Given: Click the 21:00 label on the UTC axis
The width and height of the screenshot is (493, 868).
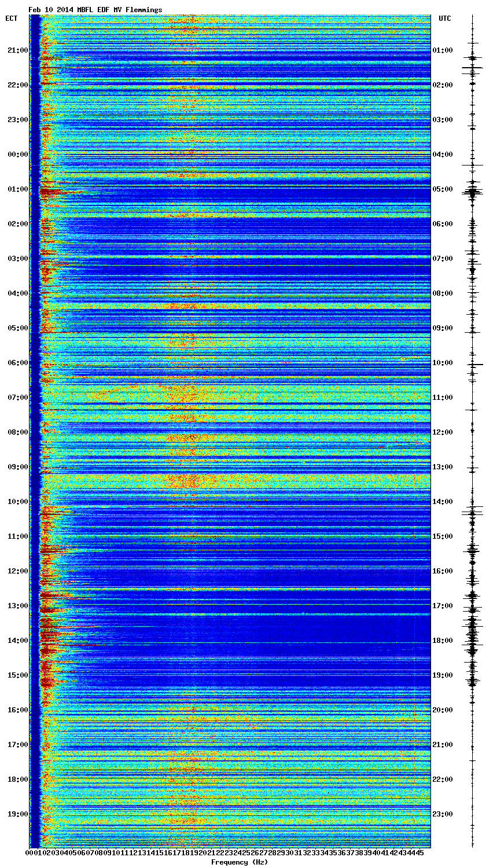Looking at the screenshot, I should pyautogui.click(x=443, y=745).
